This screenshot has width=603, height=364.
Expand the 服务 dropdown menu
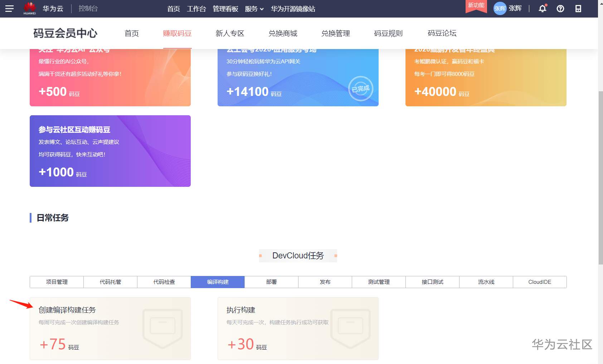point(254,9)
